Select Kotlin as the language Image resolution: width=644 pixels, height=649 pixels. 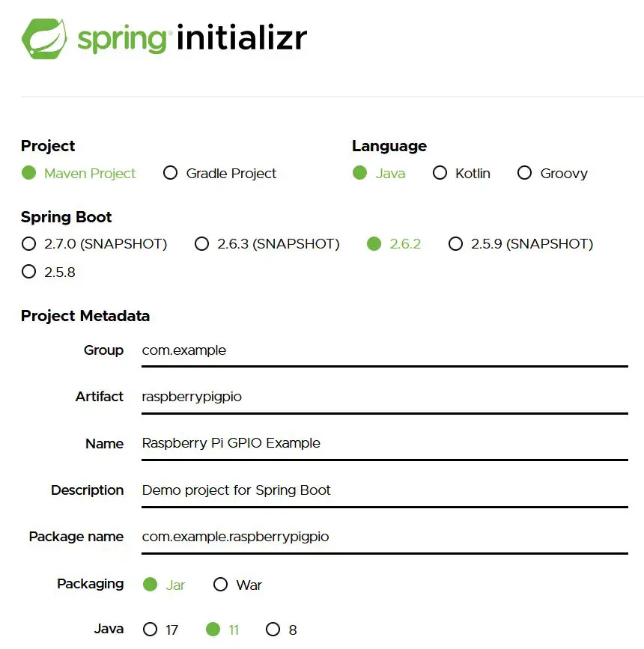(x=440, y=173)
